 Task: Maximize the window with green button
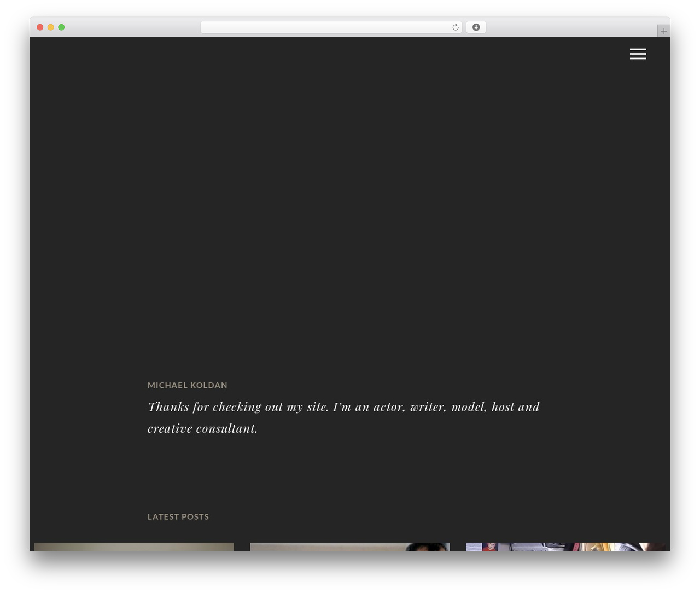coord(61,27)
